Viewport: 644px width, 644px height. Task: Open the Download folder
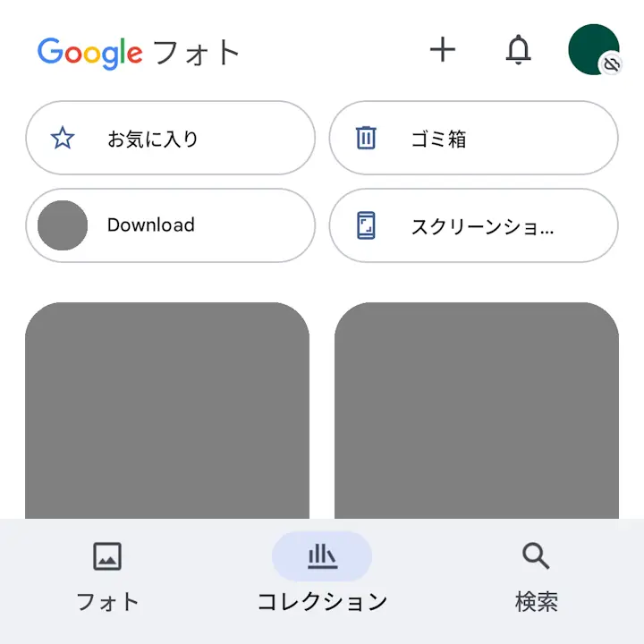(171, 225)
